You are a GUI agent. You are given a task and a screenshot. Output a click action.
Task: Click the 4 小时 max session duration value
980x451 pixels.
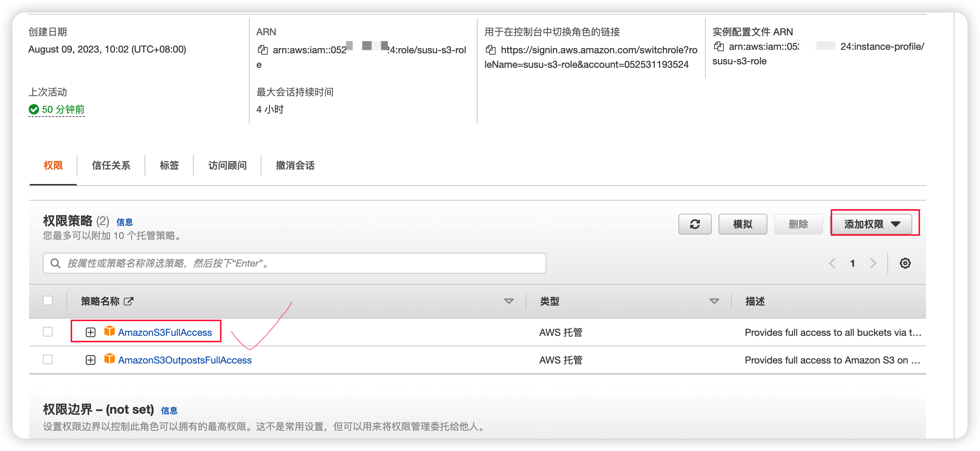(270, 110)
